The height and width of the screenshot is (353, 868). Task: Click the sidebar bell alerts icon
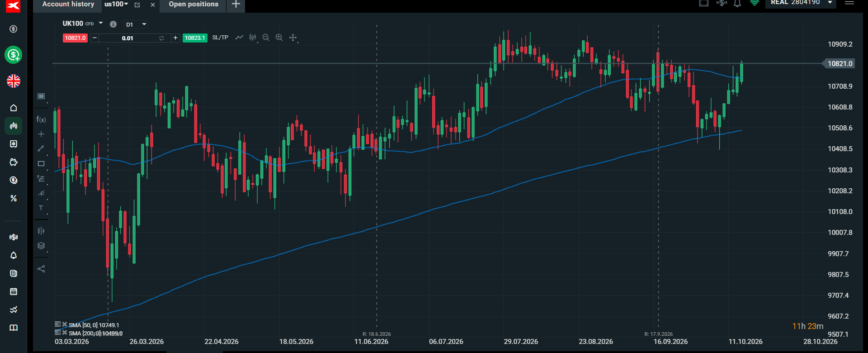point(14,255)
